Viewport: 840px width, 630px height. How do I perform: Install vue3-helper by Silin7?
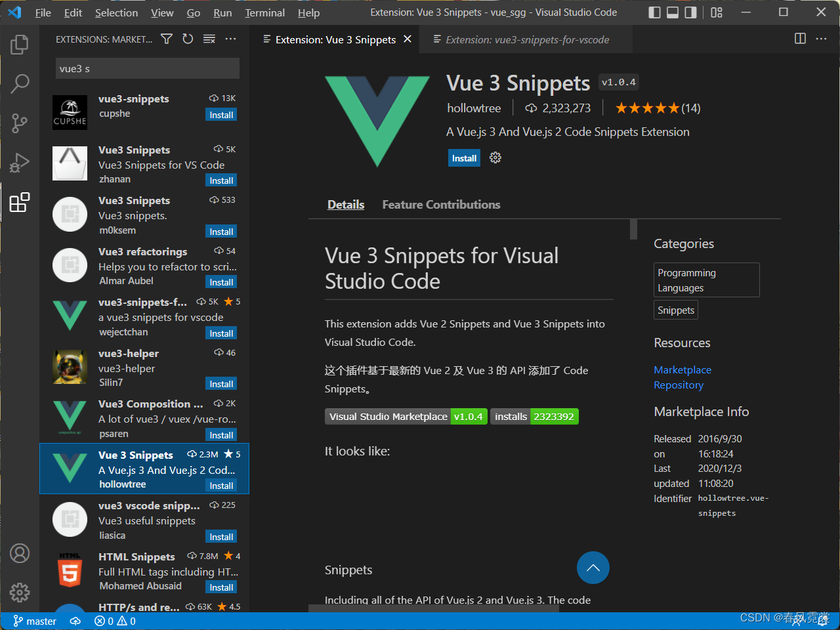221,384
